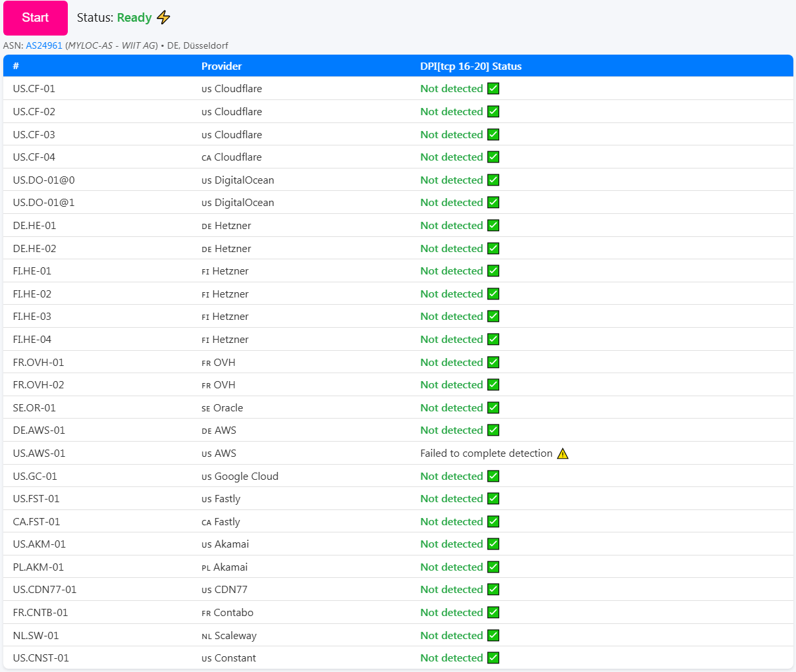This screenshot has width=796, height=672.
Task: Select the FR.OVH-02 row identifier
Action: 38,384
